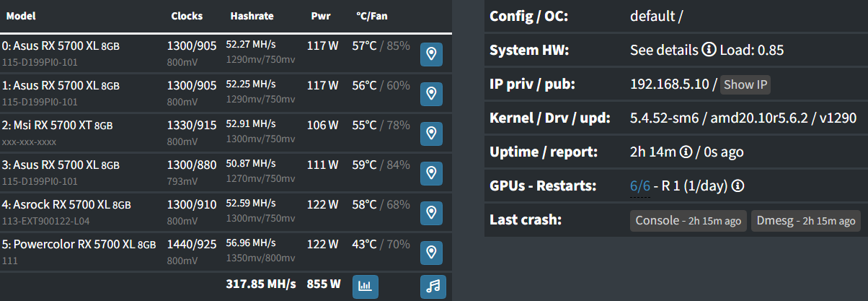Click the Model column header
Viewport: 868px width, 301px height.
(x=21, y=16)
